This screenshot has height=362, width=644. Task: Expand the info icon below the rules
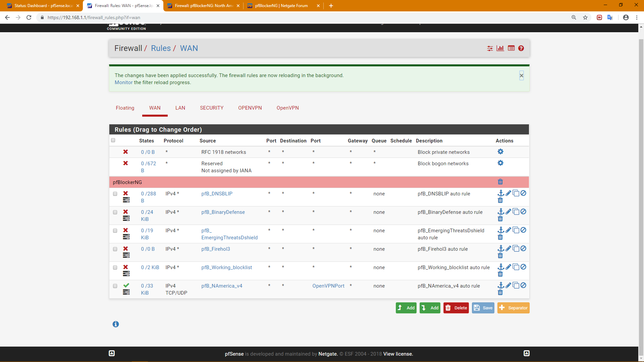(116, 324)
